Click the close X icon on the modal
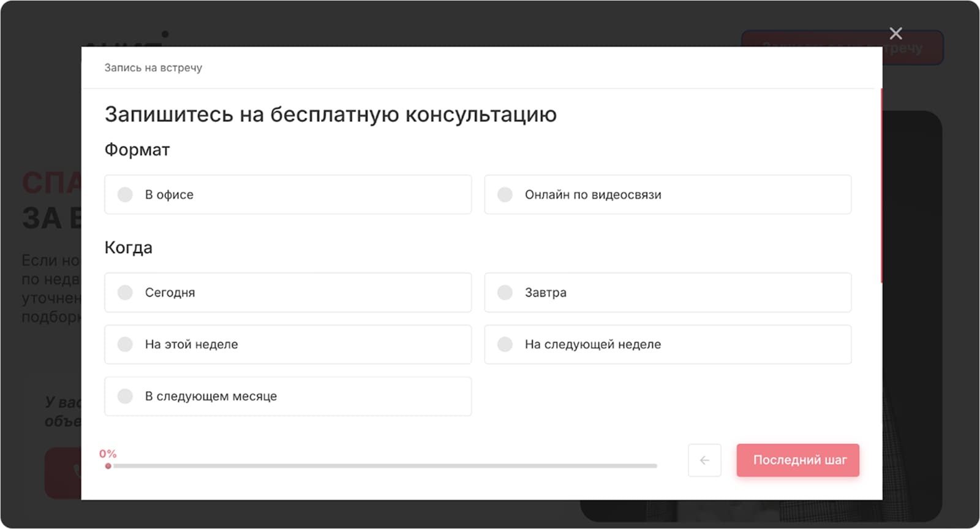Image resolution: width=980 pixels, height=529 pixels. [x=895, y=33]
